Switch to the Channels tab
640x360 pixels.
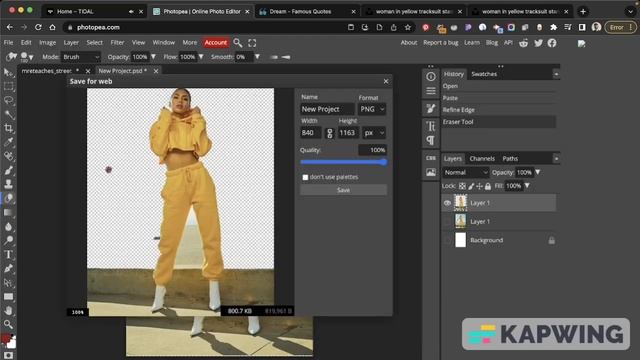[x=482, y=159]
